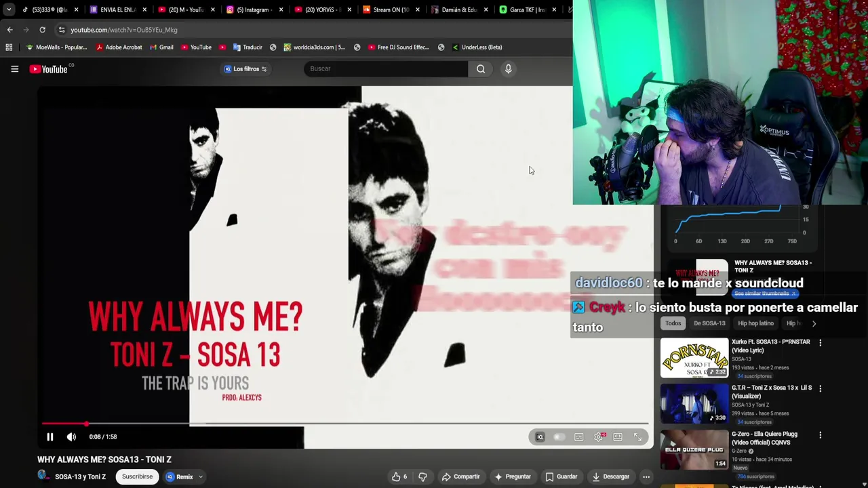Start voice search with microphone icon
Screen dimensions: 868x488
coord(508,68)
